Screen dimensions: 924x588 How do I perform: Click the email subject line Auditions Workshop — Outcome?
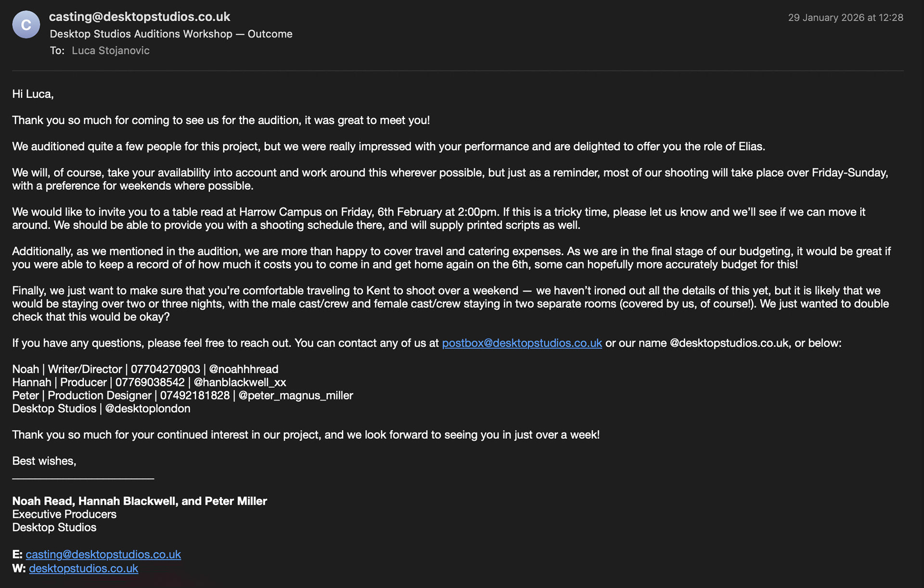coord(171,34)
